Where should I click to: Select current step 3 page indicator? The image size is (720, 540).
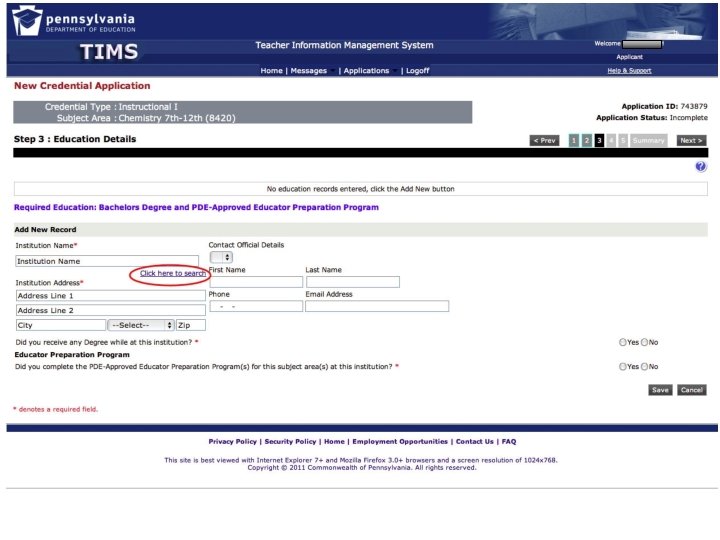[599, 141]
